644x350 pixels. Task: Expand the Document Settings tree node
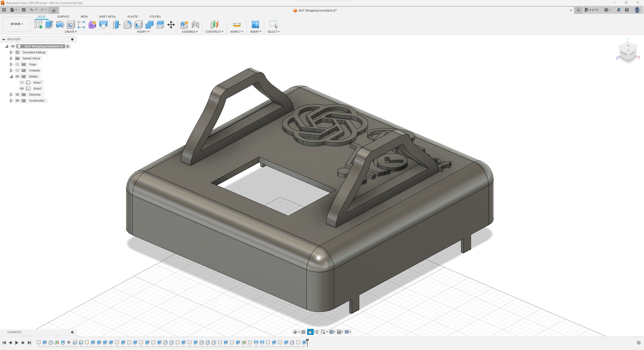pos(11,52)
